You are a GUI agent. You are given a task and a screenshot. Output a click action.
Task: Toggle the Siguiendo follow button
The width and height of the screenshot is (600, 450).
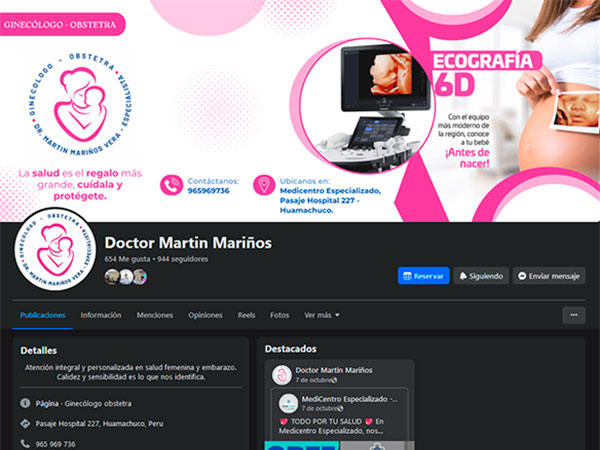tap(481, 276)
